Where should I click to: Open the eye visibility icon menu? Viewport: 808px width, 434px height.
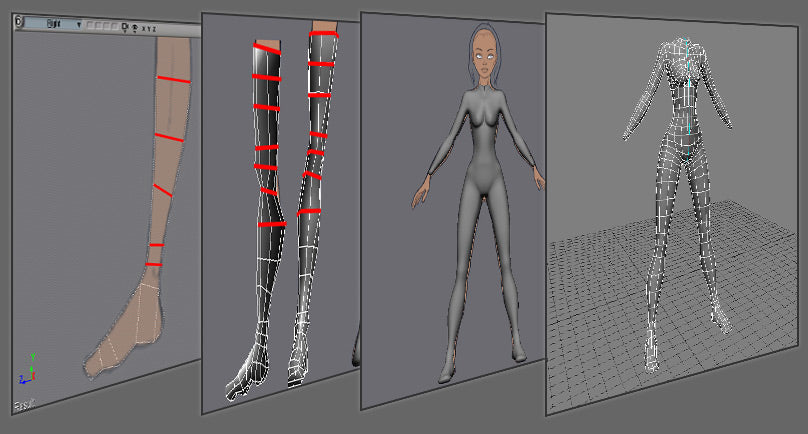(134, 28)
